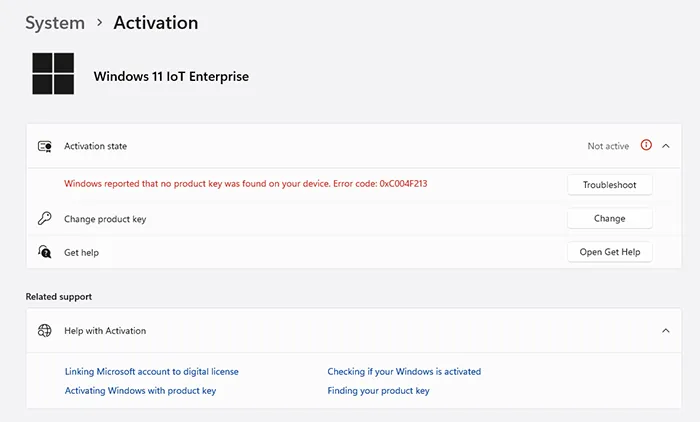Click the error code 0xC004F213 message
Screen dimensions: 700x422
coord(246,184)
